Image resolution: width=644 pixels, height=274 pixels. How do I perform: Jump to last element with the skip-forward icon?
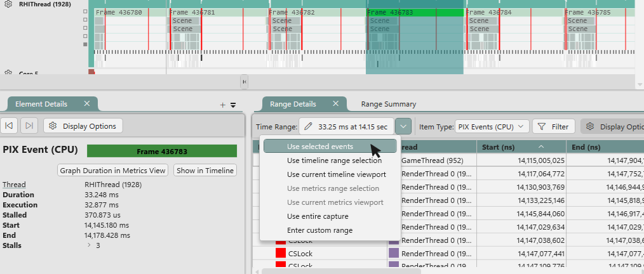29,126
